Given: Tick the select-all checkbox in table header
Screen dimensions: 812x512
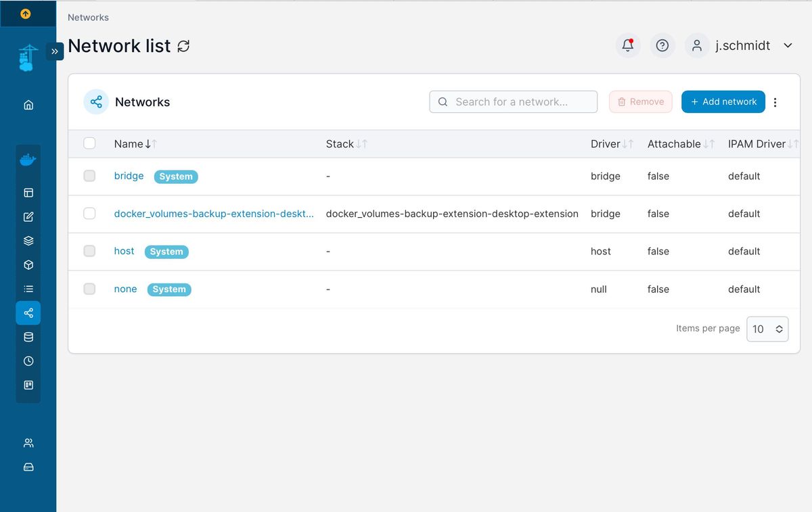Looking at the screenshot, I should [89, 143].
